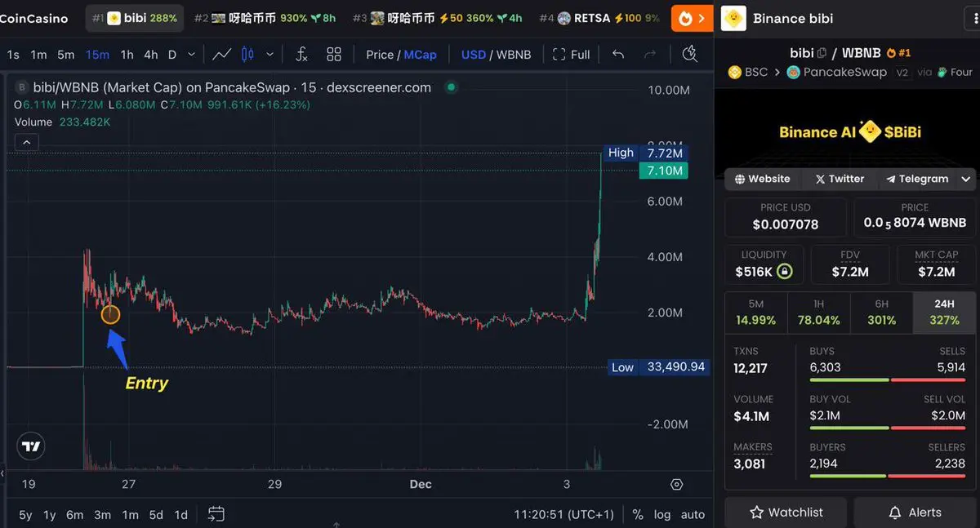Open trending #1 bibi token

coord(135,18)
